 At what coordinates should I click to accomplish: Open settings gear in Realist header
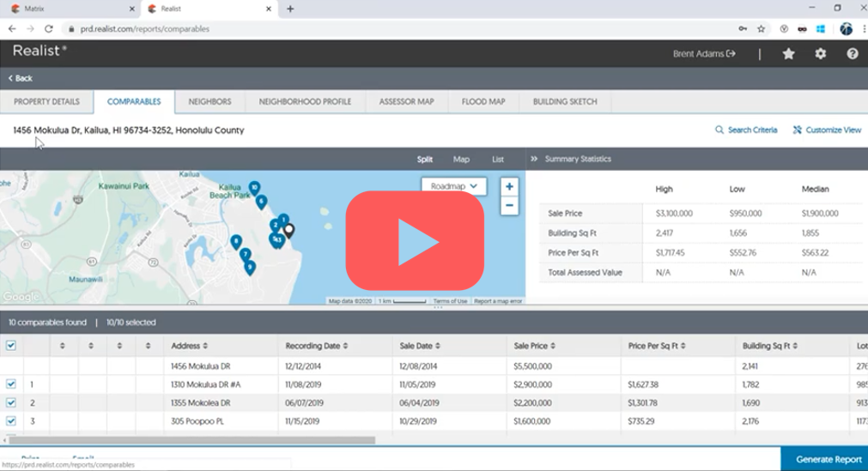[821, 54]
